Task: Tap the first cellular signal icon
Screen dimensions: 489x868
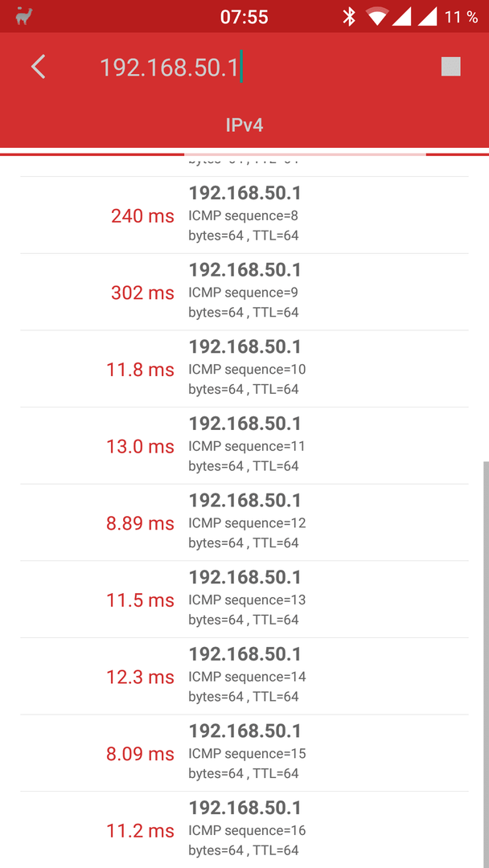Action: 401,17
